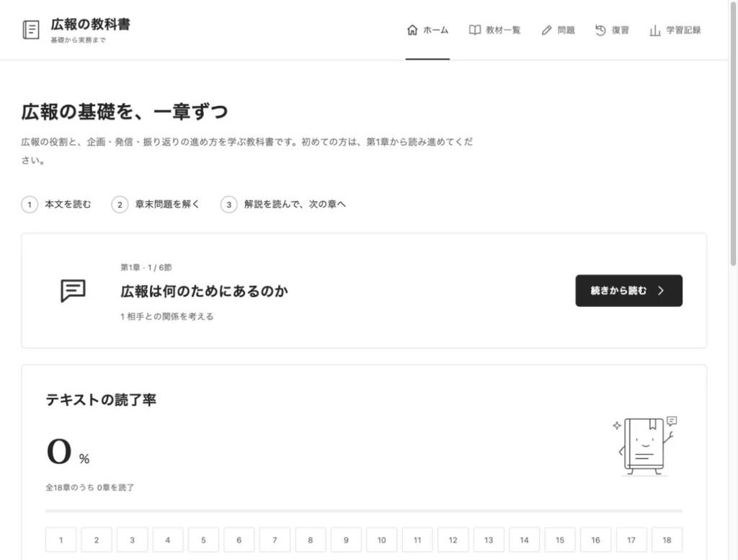Click the home icon in the navigation
The image size is (738, 560).
pyautogui.click(x=412, y=30)
